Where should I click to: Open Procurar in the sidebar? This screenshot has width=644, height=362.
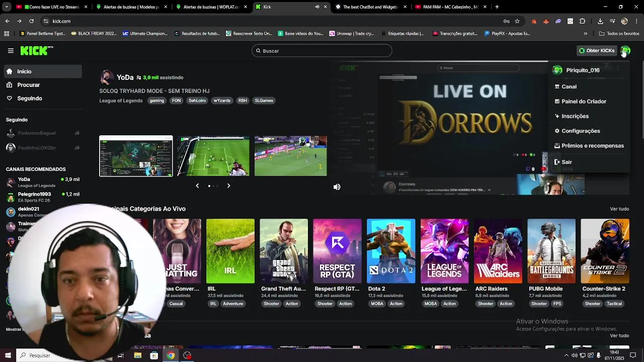42,85
